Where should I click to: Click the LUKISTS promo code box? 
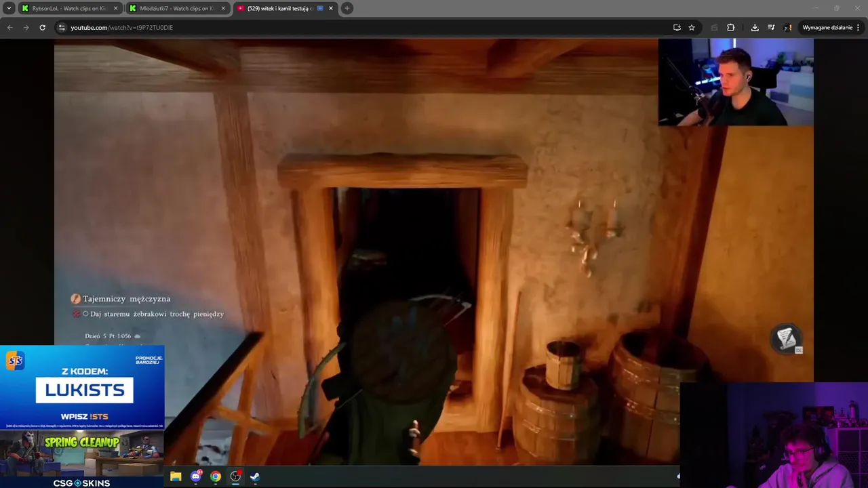(x=85, y=390)
